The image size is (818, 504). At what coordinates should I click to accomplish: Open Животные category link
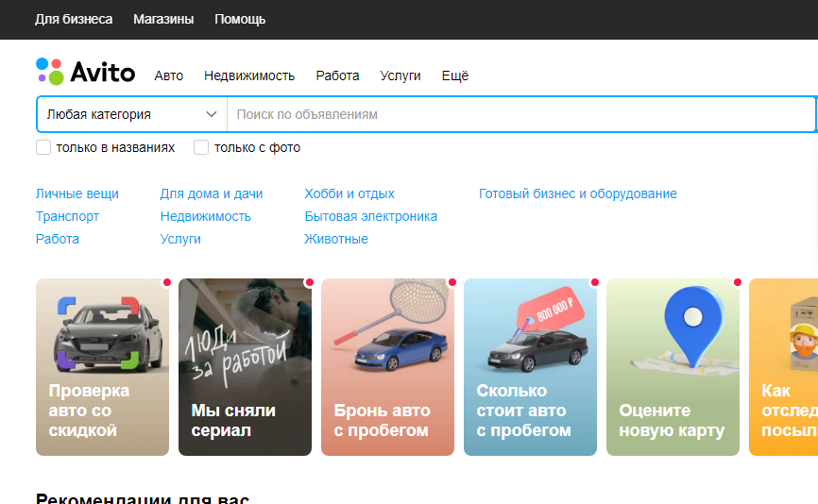pyautogui.click(x=336, y=239)
